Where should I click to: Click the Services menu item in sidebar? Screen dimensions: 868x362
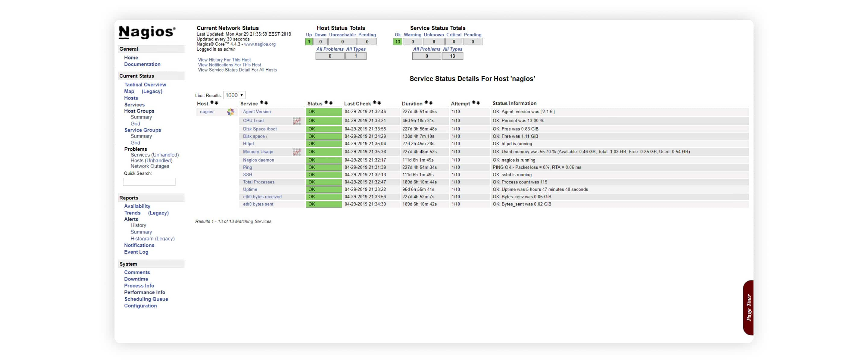[134, 104]
